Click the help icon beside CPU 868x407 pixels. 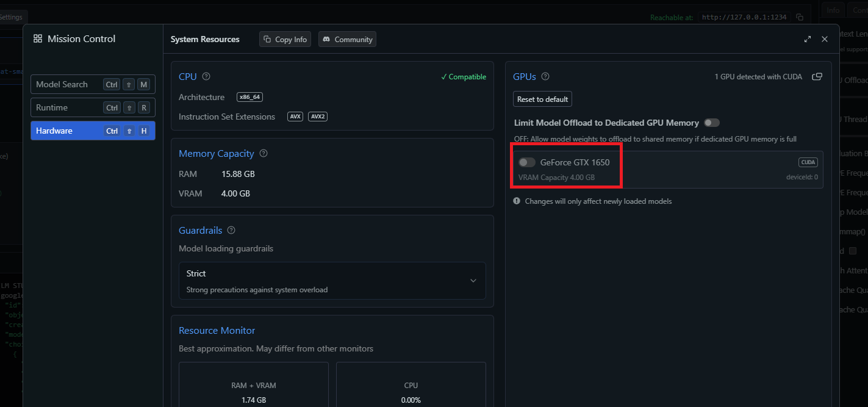pos(206,76)
